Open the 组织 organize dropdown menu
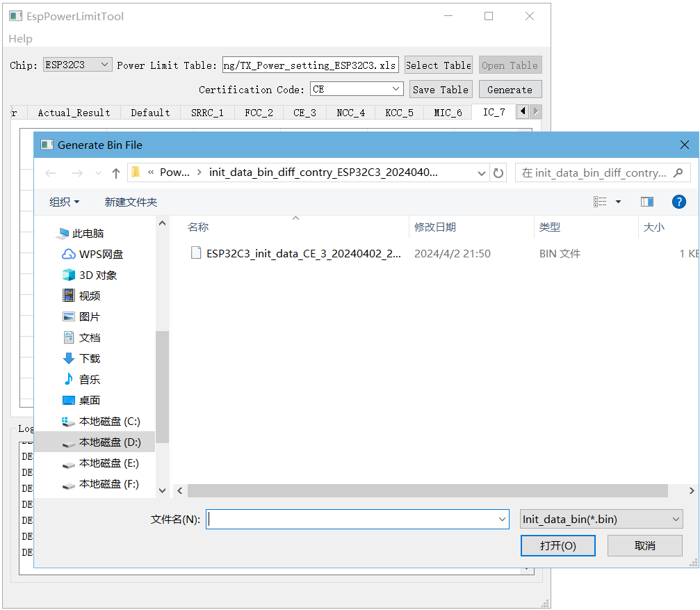 [65, 202]
